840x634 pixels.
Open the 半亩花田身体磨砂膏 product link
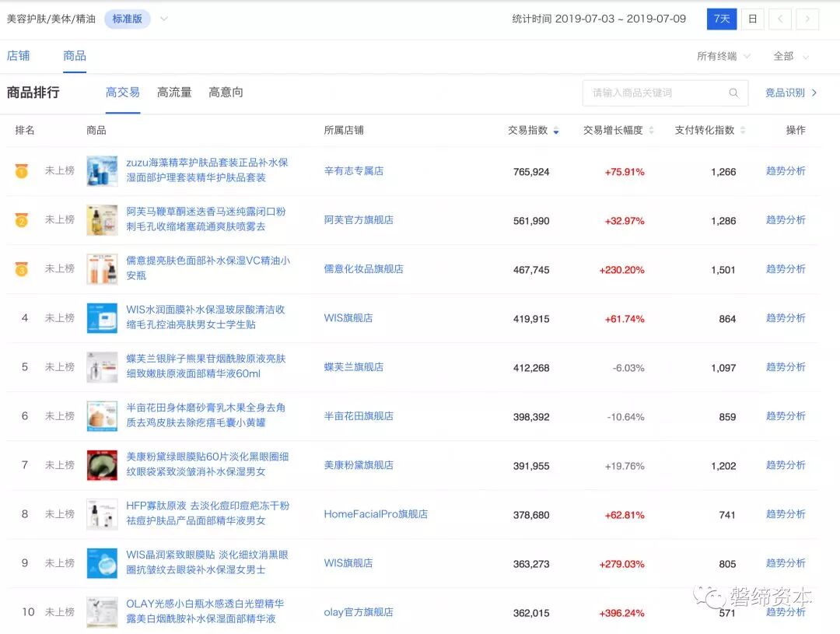click(x=205, y=415)
